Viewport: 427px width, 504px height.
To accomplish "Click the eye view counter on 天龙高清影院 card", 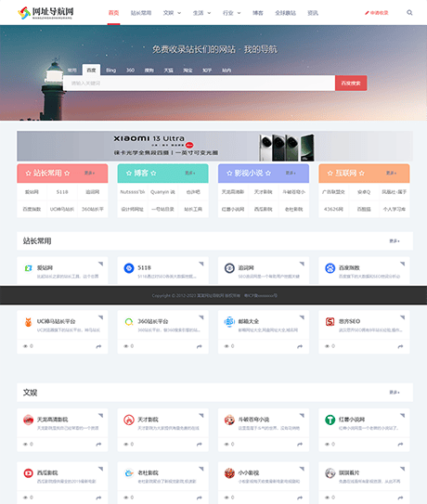I will pos(28,445).
